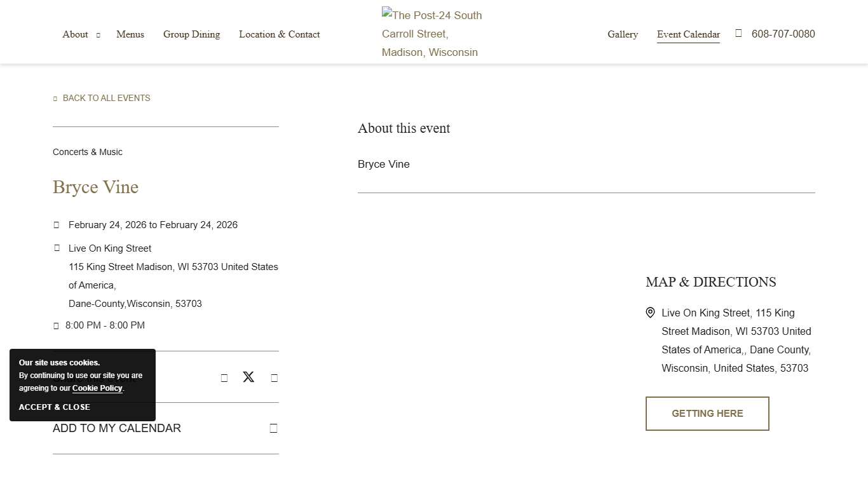
Task: Click the back arrow icon beside Back to All Events
Action: click(55, 98)
